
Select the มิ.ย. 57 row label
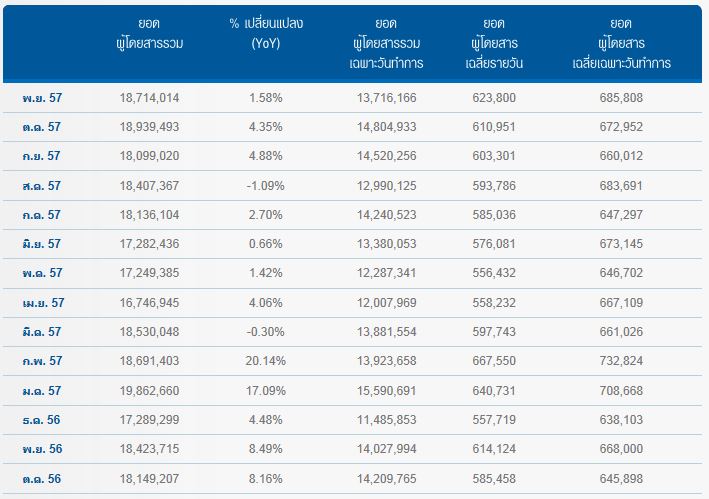[x=42, y=244]
